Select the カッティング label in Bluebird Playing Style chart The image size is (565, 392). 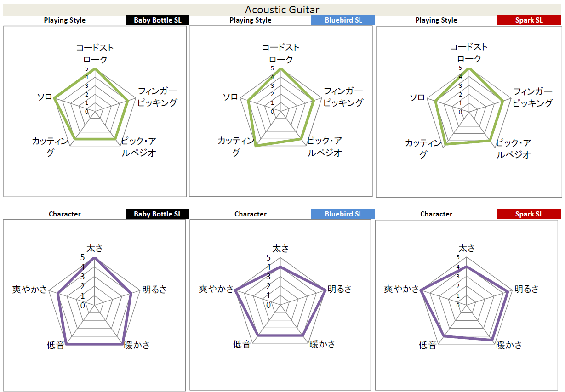(x=236, y=147)
